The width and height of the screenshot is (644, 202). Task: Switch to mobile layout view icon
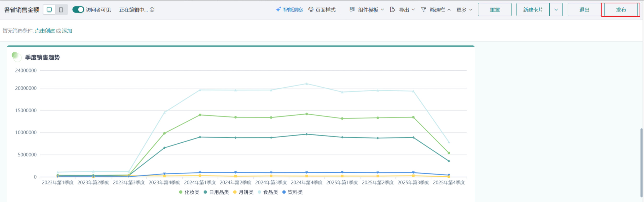(61, 10)
